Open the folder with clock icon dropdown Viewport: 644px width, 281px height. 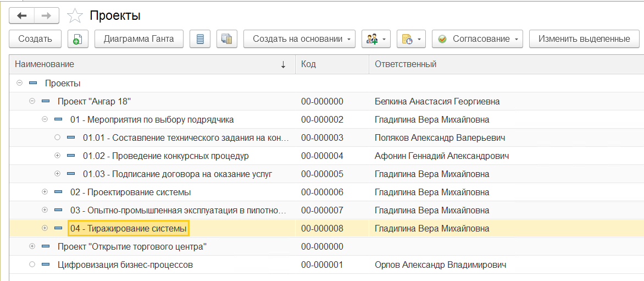[x=410, y=39]
